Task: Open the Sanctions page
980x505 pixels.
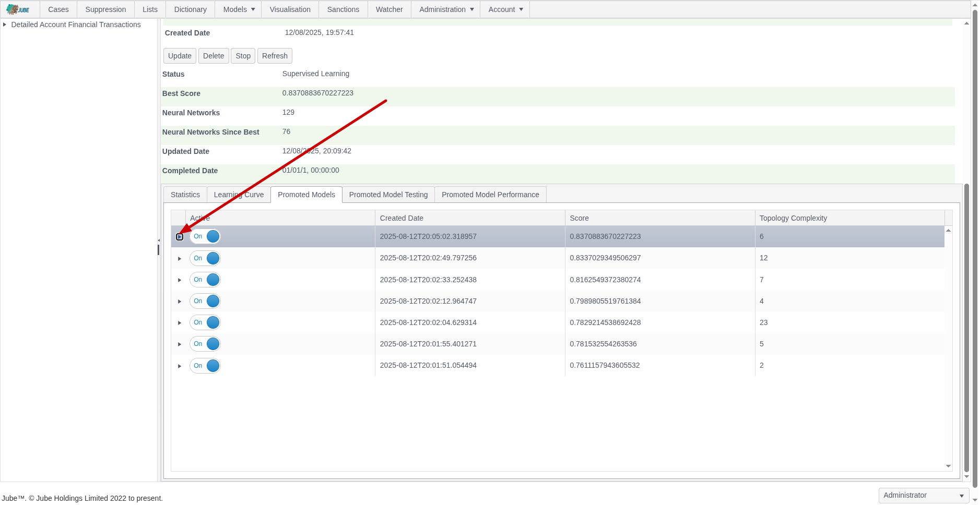Action: 343,9
